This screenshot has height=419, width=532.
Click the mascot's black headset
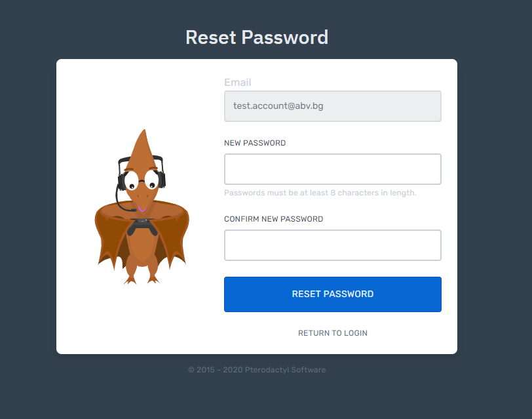pos(142,172)
